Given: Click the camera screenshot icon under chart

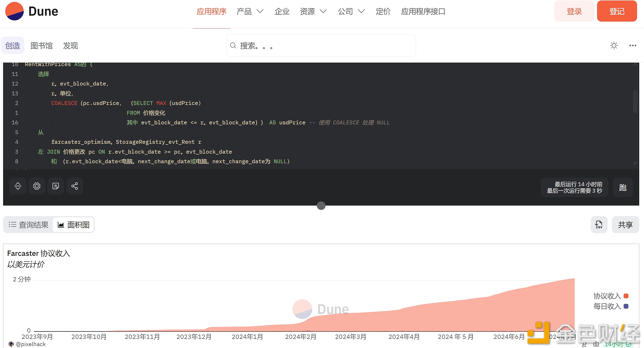Looking at the screenshot, I should [x=596, y=344].
